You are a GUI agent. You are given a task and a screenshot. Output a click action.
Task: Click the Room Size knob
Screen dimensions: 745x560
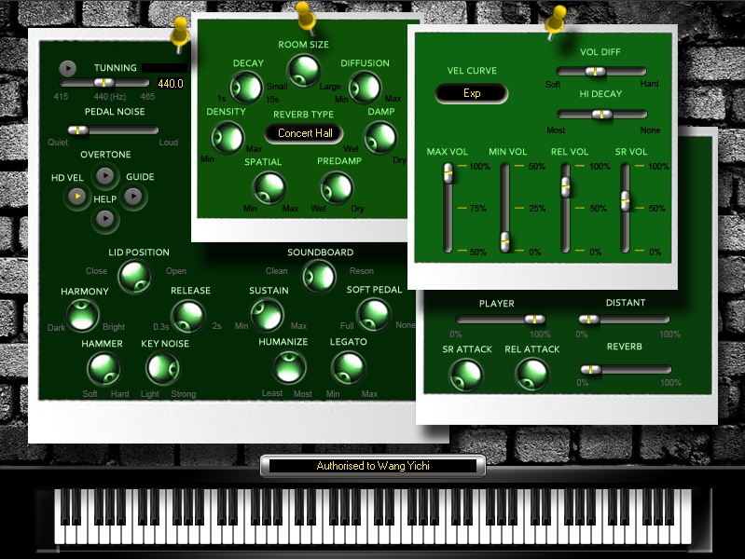[x=302, y=68]
